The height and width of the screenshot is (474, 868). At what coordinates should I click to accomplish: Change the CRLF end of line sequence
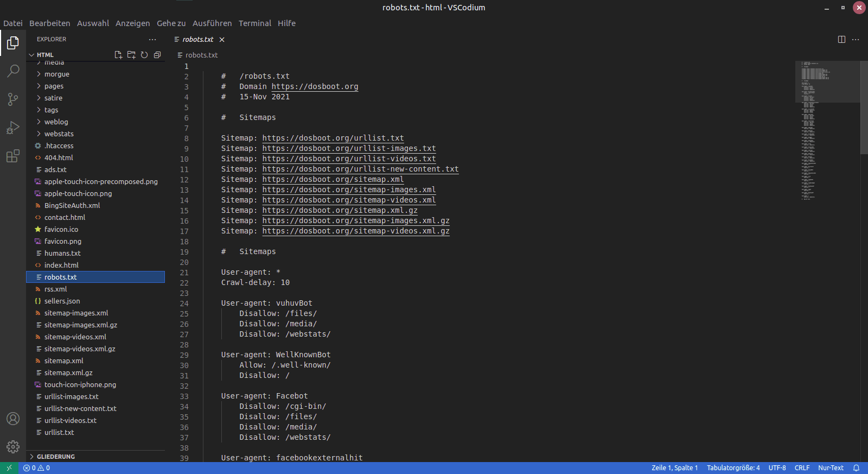pyautogui.click(x=802, y=467)
